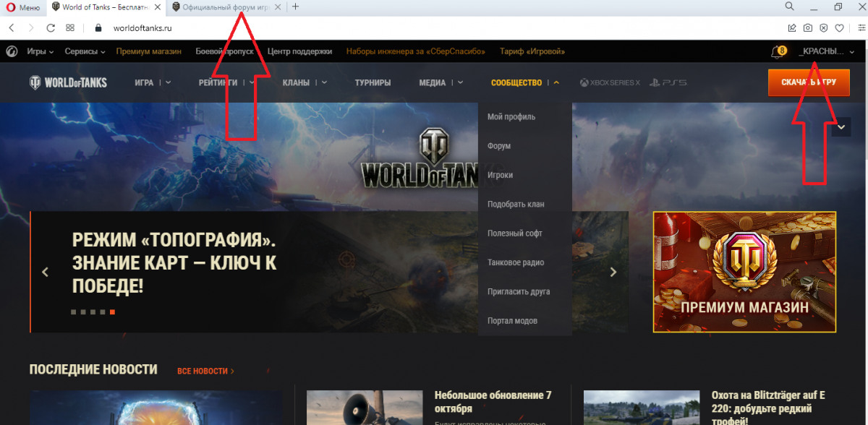Open the ТУРНИРЫ menu item
This screenshot has width=868, height=425.
[373, 82]
